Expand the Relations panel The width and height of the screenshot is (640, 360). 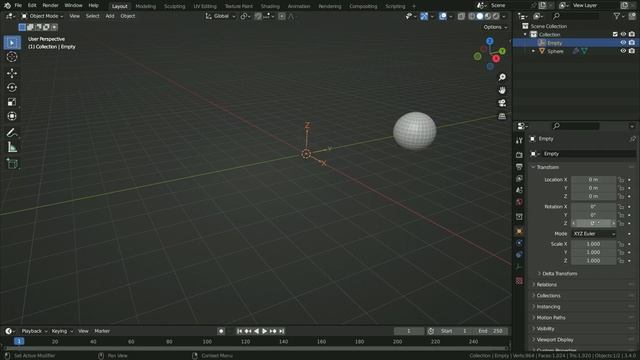coord(546,284)
